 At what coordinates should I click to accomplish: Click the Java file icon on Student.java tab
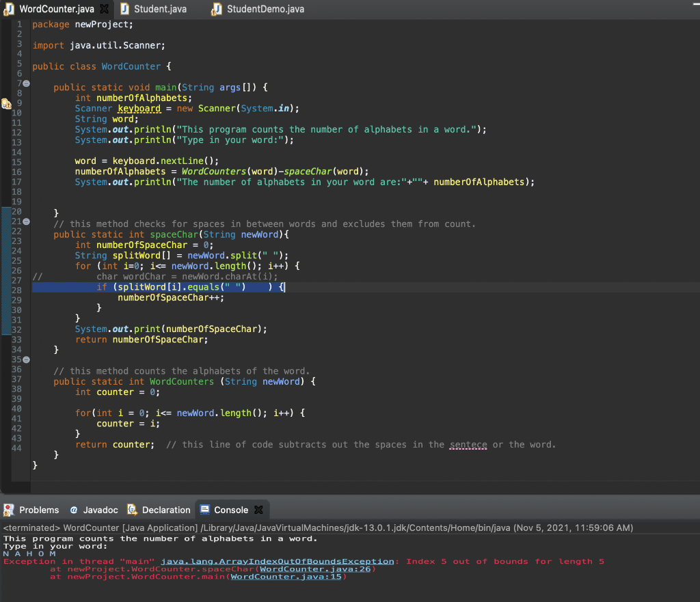[124, 10]
